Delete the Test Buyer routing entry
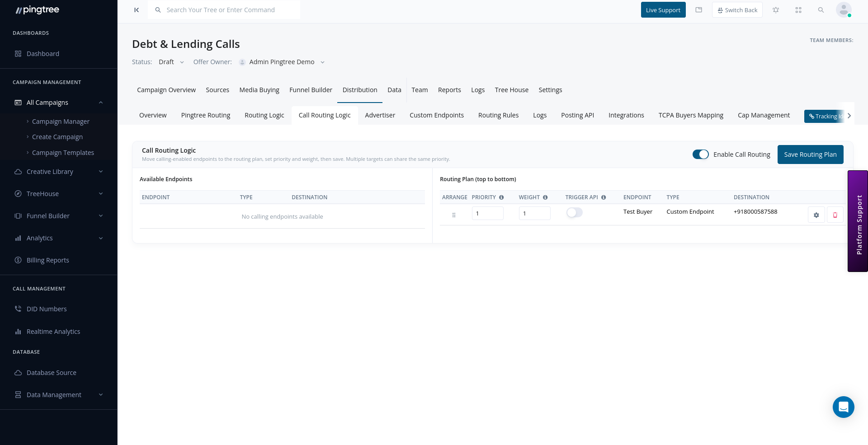This screenshot has width=868, height=445. (835, 215)
